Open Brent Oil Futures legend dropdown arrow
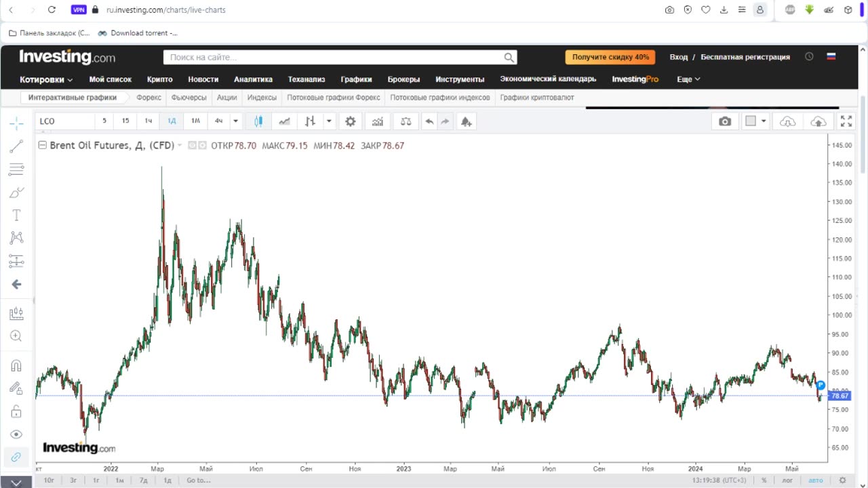Image resolution: width=868 pixels, height=488 pixels. [180, 146]
